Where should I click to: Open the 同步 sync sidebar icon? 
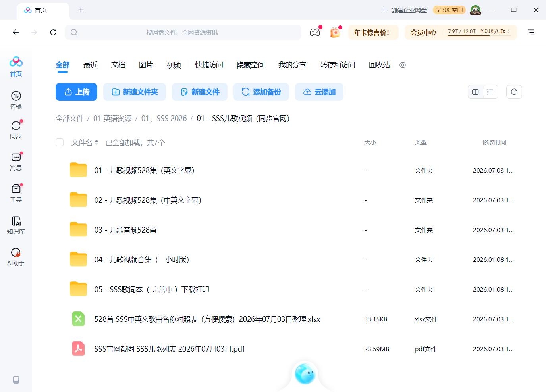(16, 130)
